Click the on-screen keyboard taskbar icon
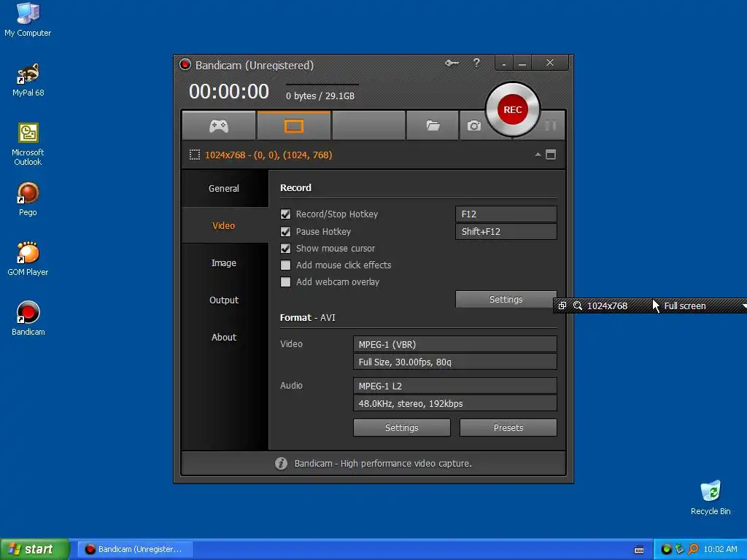Screen dimensions: 747x560 tap(639, 550)
